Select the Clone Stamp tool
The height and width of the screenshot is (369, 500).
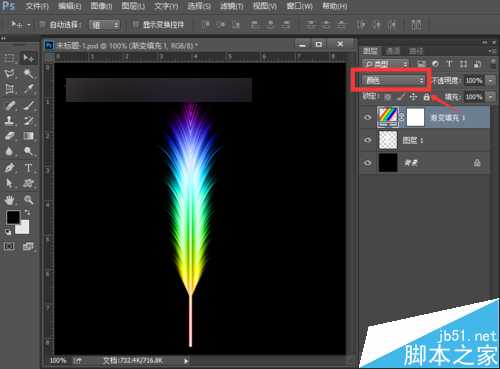9,120
